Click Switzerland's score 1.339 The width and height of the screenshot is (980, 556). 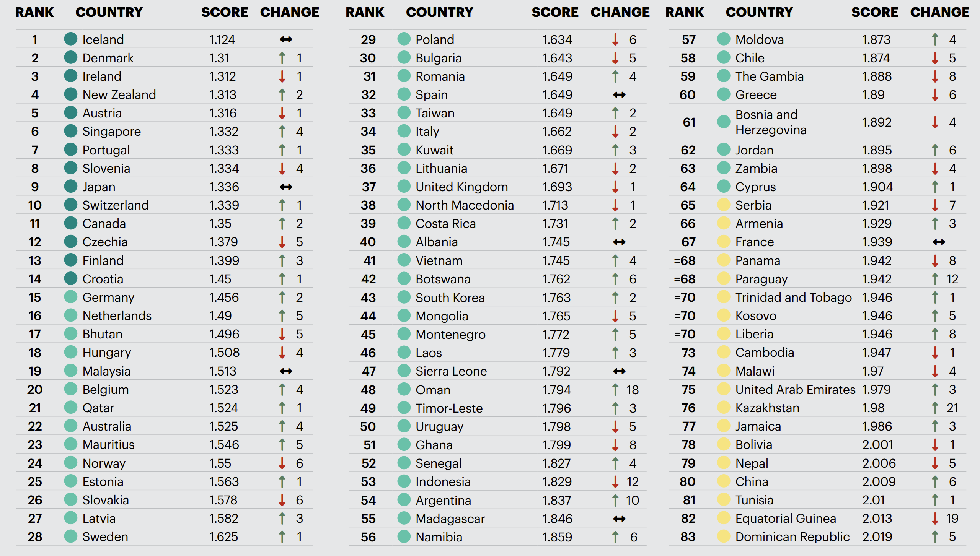coord(224,205)
